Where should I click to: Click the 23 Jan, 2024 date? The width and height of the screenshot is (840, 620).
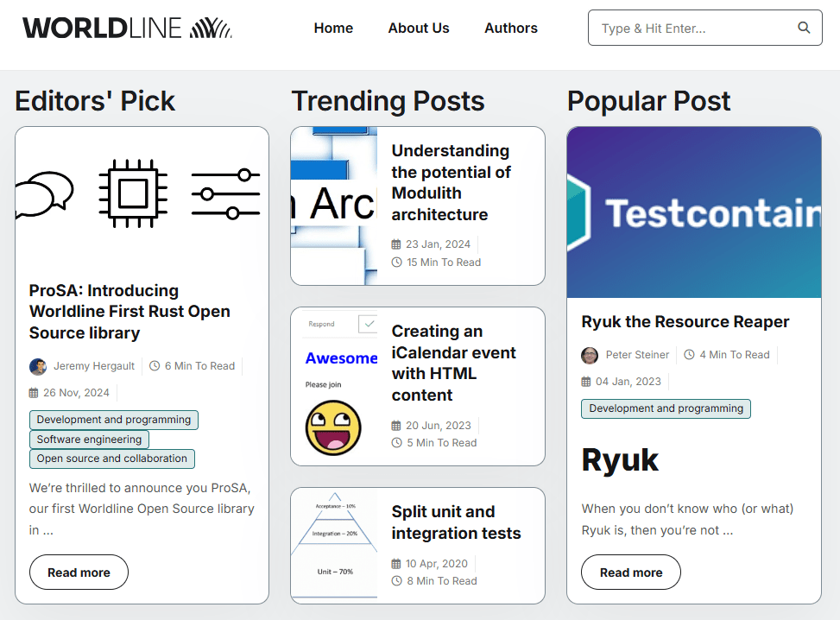point(439,244)
